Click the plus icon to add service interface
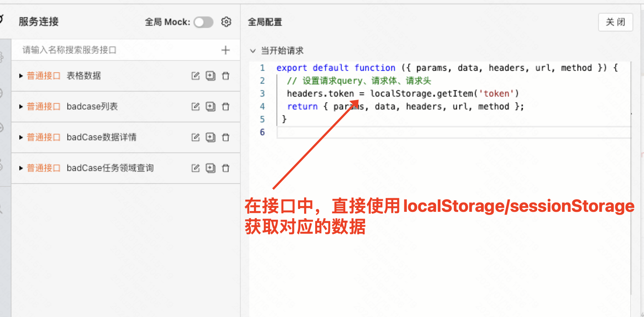 tap(225, 50)
